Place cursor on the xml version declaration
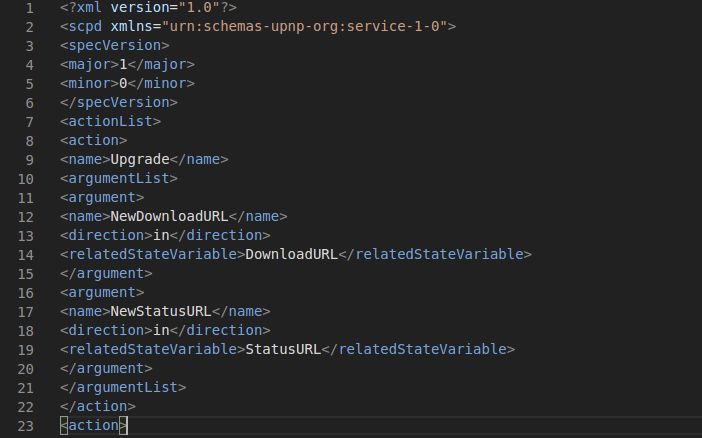702x438 pixels. (148, 8)
